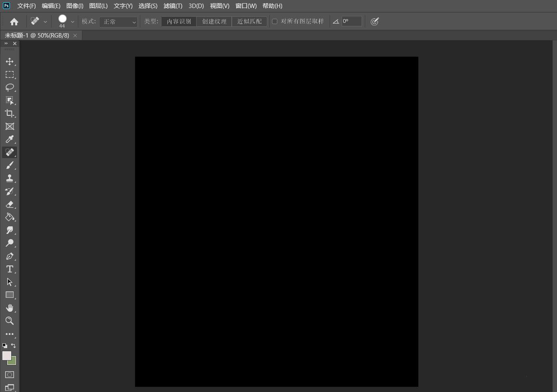The height and width of the screenshot is (392, 557).
Task: Click the Home button in options bar
Action: tap(14, 22)
